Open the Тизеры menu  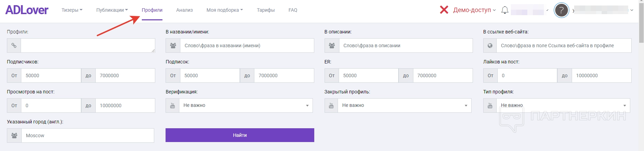click(72, 10)
